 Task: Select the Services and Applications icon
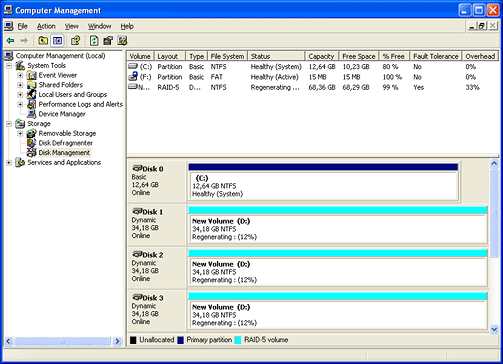click(20, 162)
